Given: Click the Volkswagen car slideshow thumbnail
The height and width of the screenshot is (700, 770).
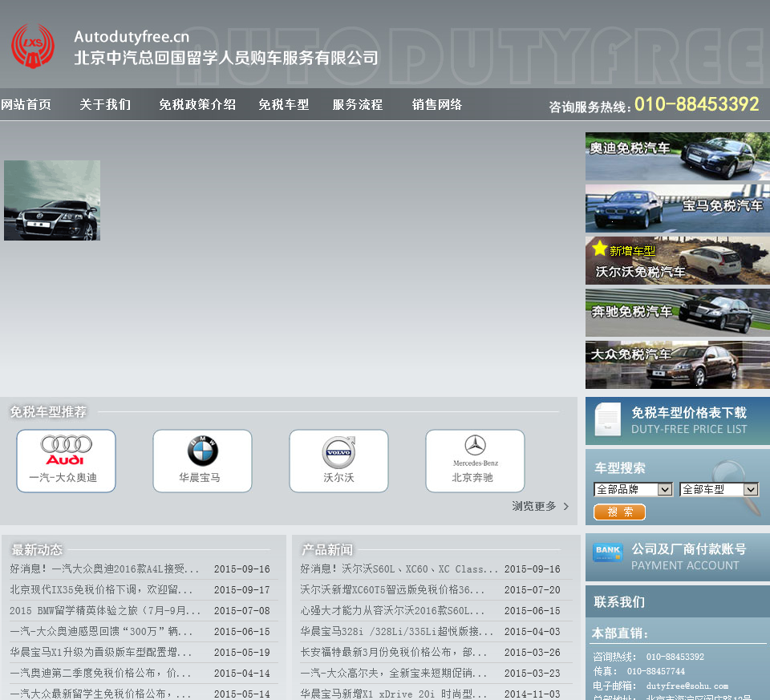Looking at the screenshot, I should pyautogui.click(x=52, y=200).
